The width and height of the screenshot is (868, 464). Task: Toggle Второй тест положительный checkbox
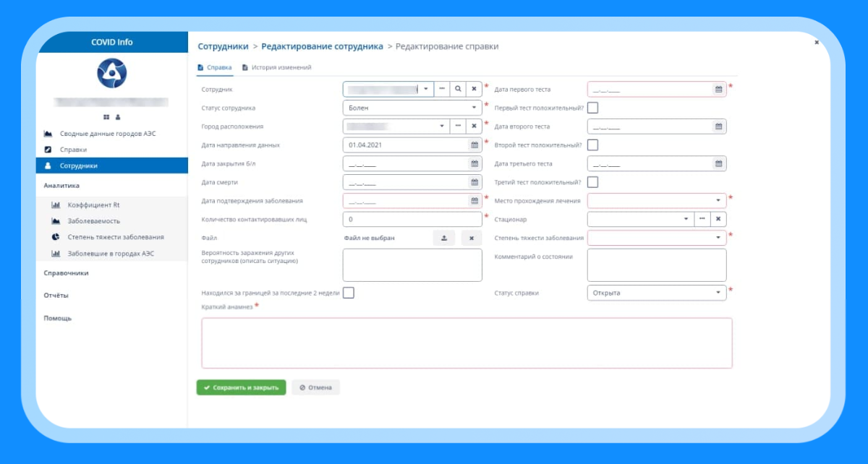coord(592,145)
